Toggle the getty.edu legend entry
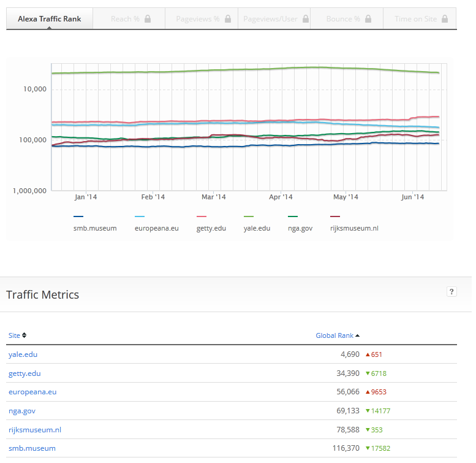 (211, 228)
